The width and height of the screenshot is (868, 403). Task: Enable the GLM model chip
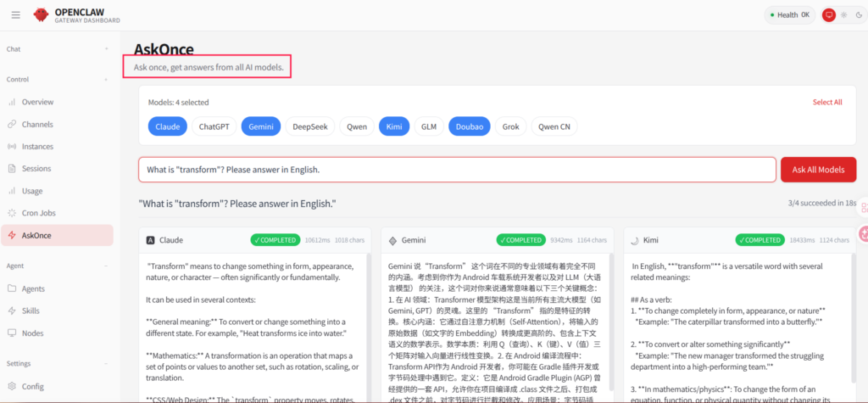(x=429, y=126)
